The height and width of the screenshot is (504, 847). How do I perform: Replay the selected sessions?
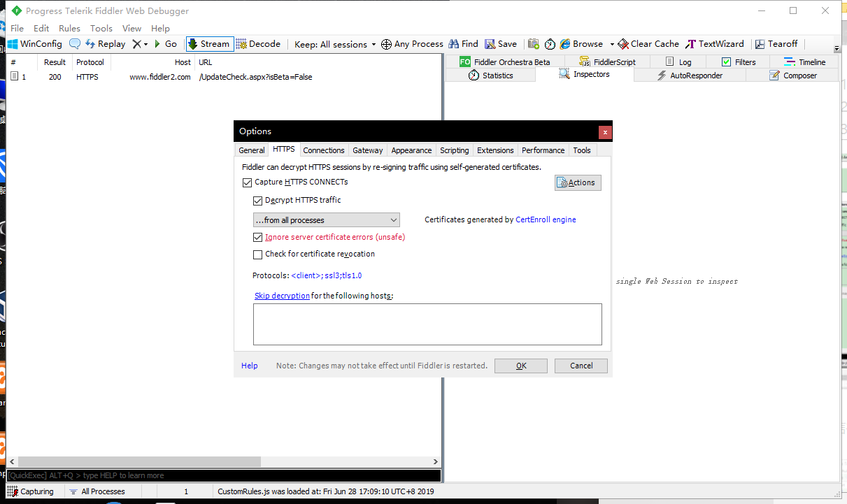click(105, 43)
